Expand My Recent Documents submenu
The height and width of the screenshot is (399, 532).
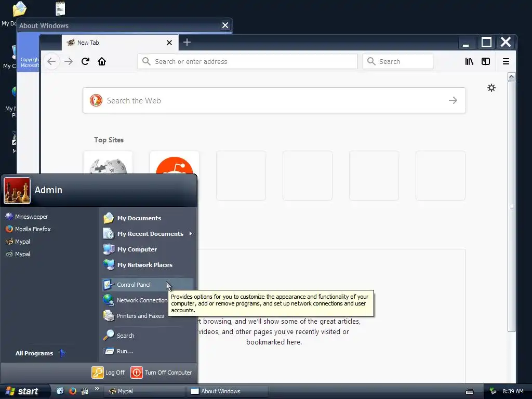click(148, 234)
